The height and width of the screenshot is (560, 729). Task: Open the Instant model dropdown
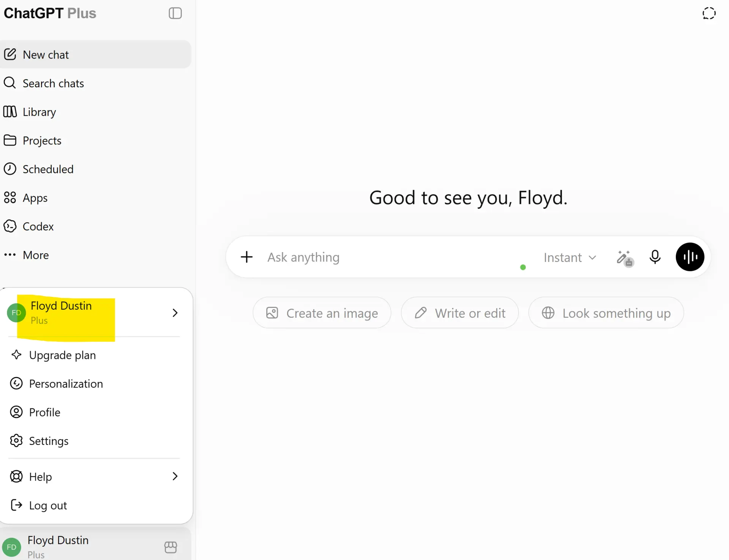[x=570, y=257]
